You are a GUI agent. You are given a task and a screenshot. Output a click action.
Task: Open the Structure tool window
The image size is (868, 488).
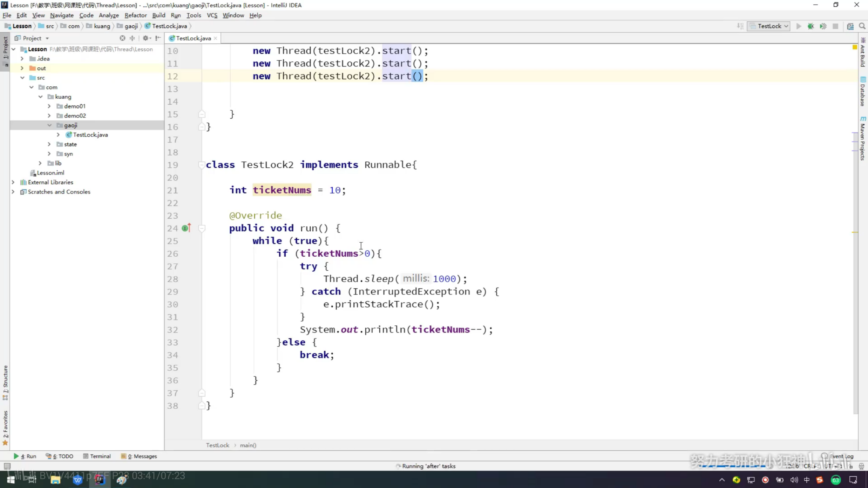tap(5, 383)
